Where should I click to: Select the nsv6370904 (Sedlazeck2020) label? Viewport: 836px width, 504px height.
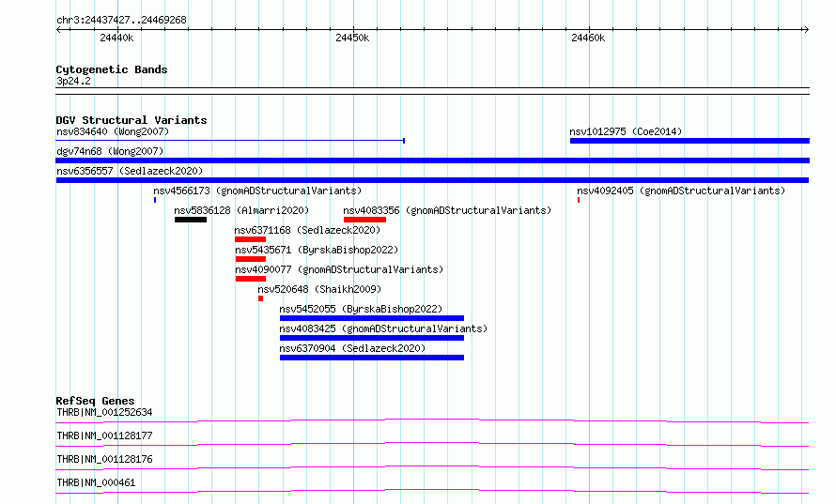tap(352, 348)
